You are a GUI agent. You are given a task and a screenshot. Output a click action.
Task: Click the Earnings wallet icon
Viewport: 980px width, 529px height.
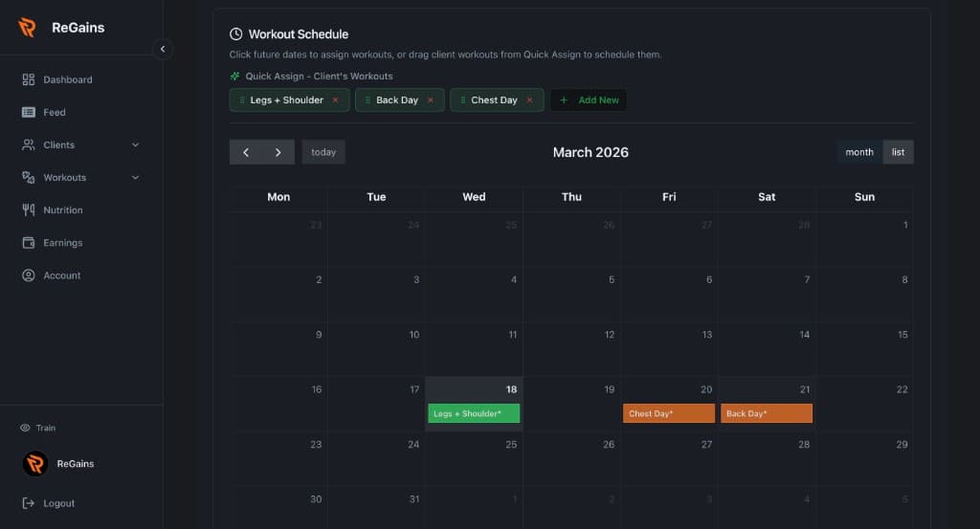[x=29, y=242]
